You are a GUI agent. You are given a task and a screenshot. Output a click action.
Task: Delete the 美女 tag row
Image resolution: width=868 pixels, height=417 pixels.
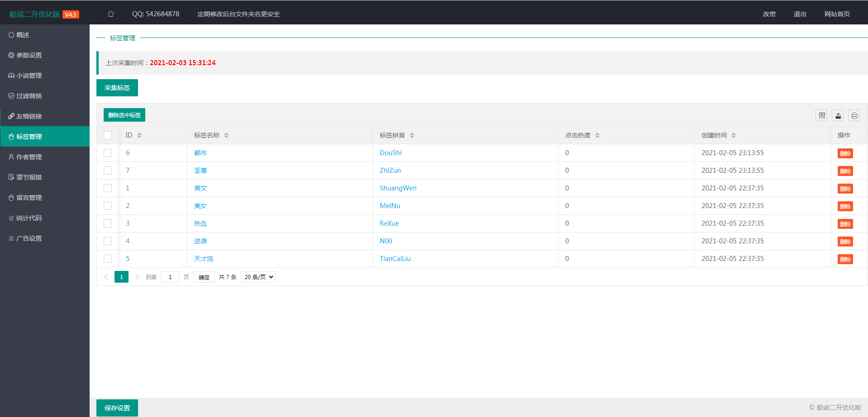coord(845,206)
